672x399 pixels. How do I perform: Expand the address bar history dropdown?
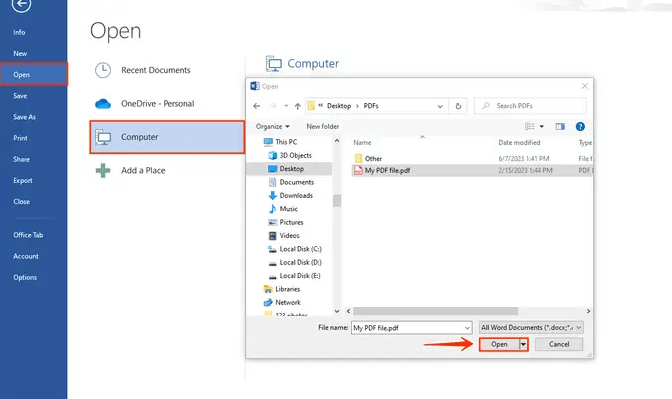click(x=440, y=106)
